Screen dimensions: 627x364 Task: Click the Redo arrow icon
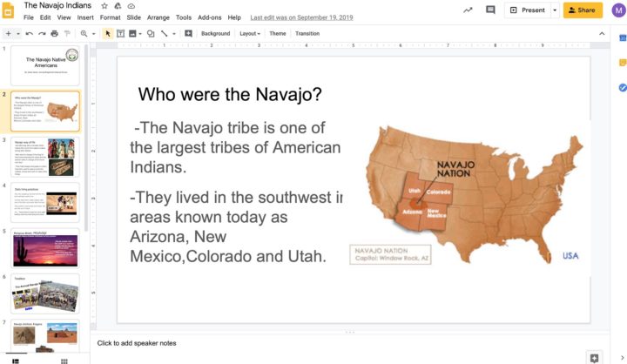pyautogui.click(x=41, y=34)
